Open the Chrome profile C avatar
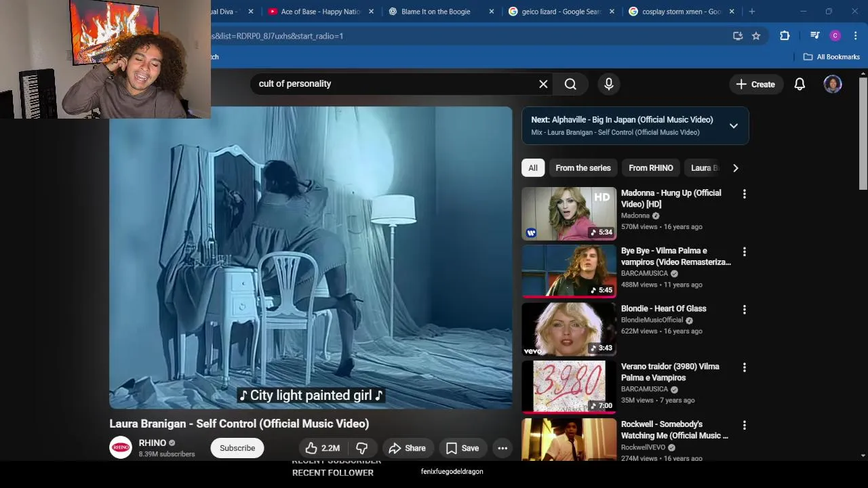The image size is (868, 488). [835, 36]
